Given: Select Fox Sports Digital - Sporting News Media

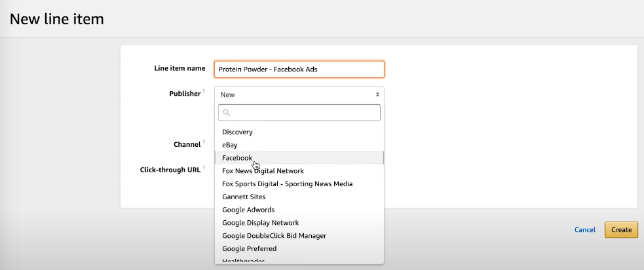Looking at the screenshot, I should pos(287,184).
